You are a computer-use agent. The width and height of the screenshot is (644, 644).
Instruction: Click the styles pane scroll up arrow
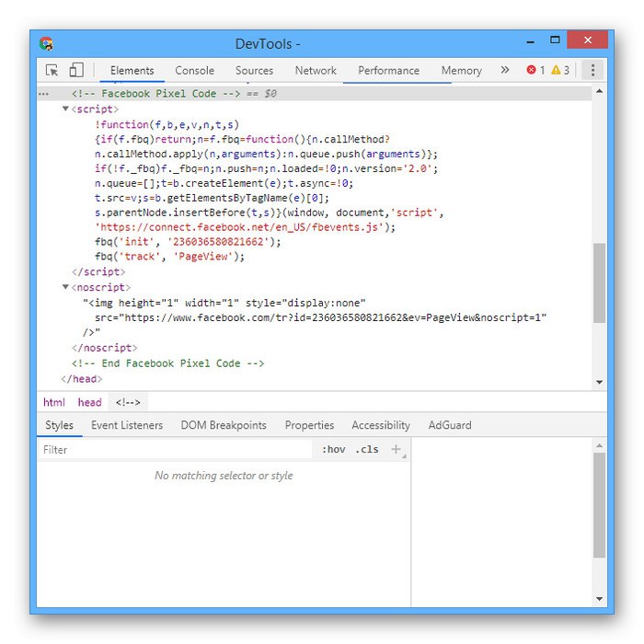point(599,445)
